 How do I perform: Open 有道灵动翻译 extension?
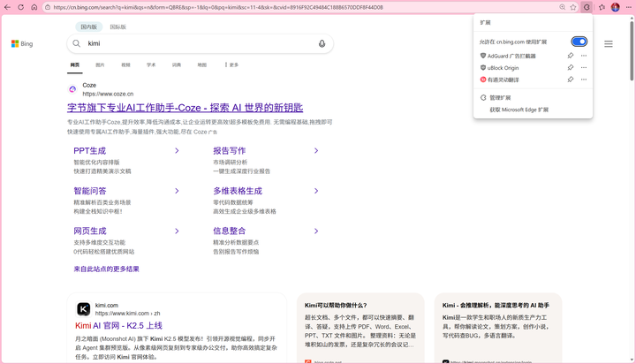[x=503, y=80]
